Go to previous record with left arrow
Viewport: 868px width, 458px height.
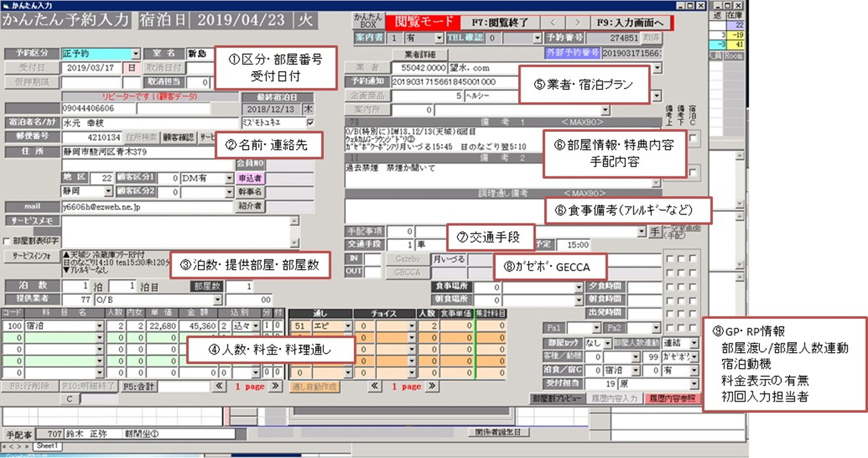coord(554,23)
